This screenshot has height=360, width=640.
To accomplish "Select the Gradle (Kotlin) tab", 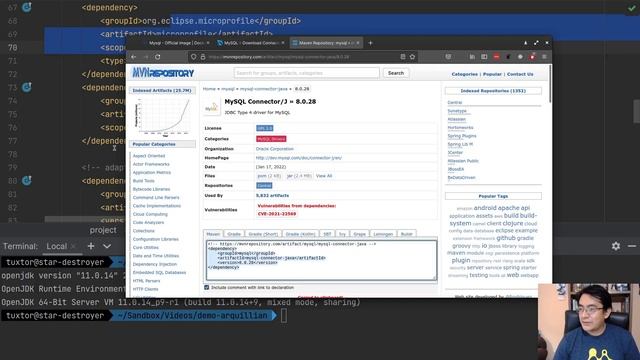I will [x=300, y=234].
